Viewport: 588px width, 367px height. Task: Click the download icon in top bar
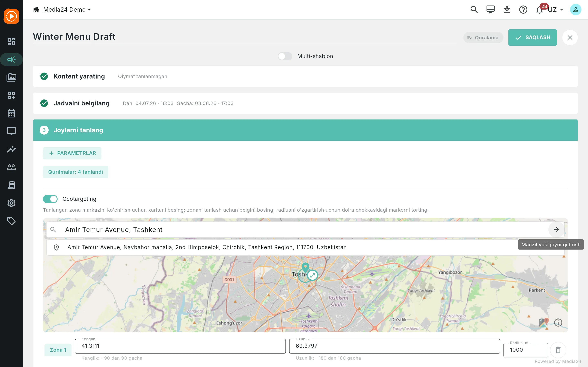(x=507, y=10)
